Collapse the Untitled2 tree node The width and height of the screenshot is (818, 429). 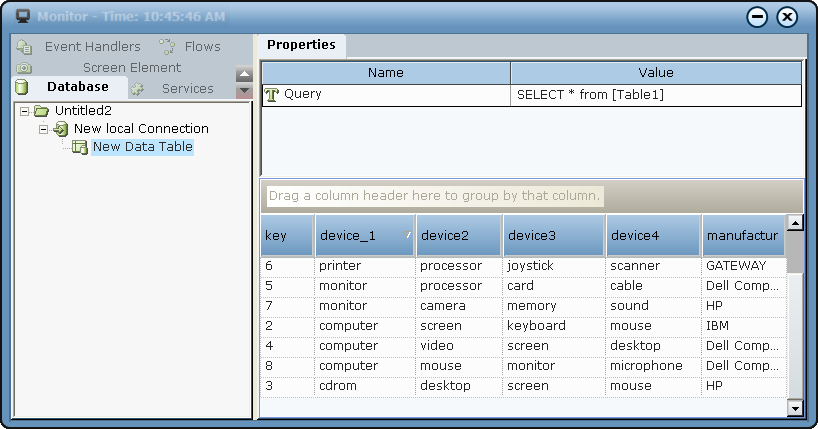coord(25,111)
